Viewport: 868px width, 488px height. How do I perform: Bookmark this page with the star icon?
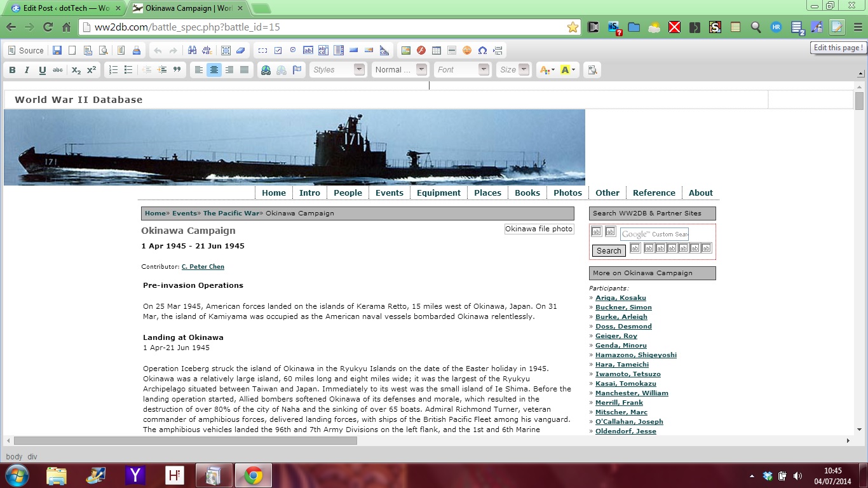click(573, 27)
